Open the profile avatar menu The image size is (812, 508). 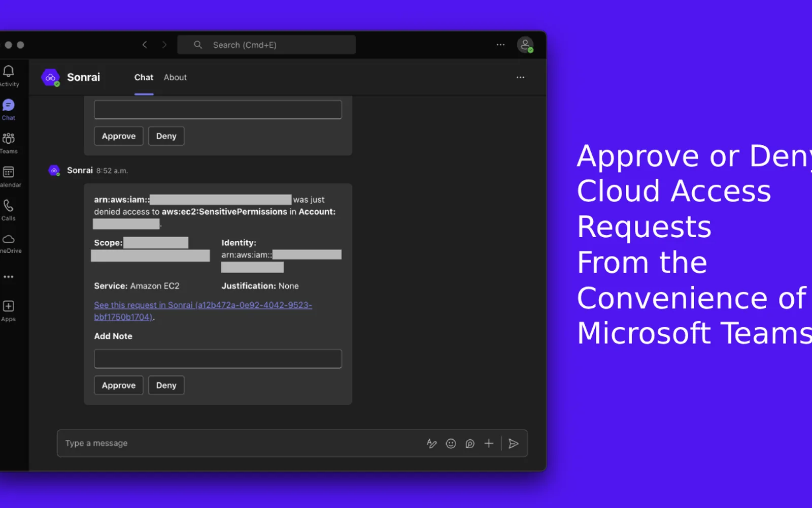(525, 45)
